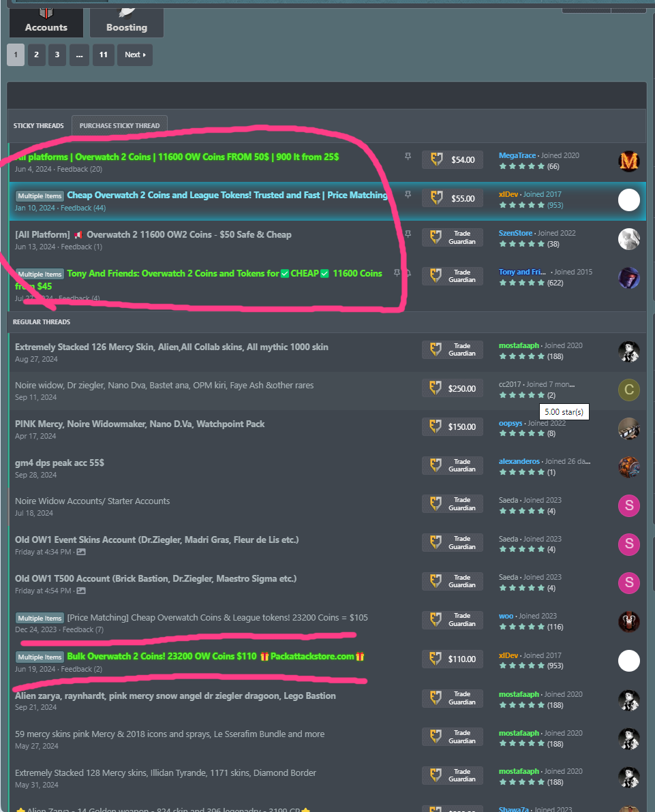
Task: Open Old OW1 Event Skins Account thread
Action: click(x=157, y=540)
